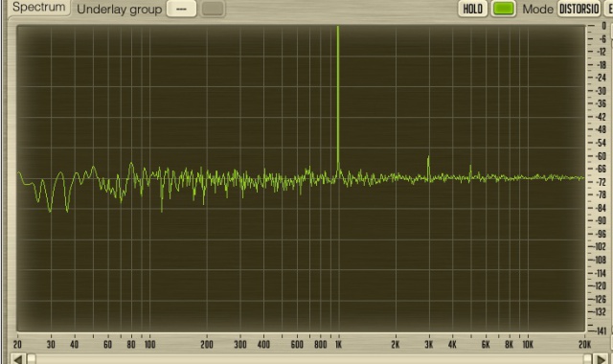Click the gray button beside Underlay group selector
613x364 pixels.
point(213,9)
